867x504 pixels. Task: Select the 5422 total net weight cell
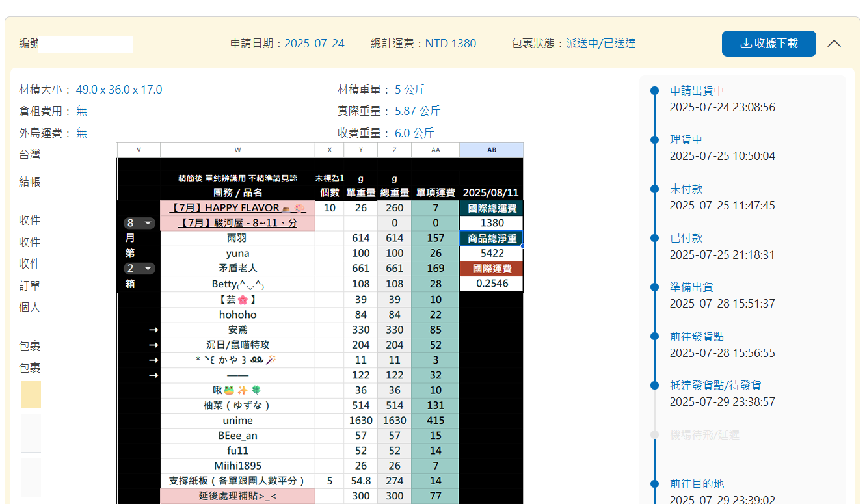point(492,253)
